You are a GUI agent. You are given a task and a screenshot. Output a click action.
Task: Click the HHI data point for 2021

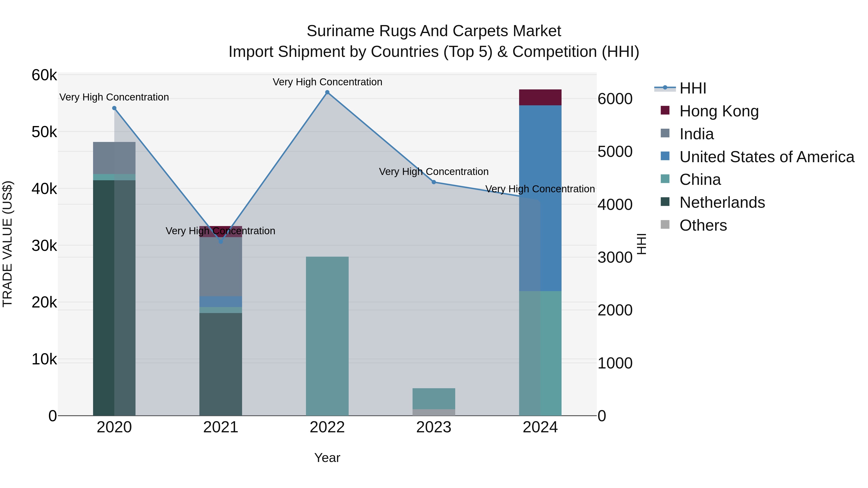pos(221,241)
